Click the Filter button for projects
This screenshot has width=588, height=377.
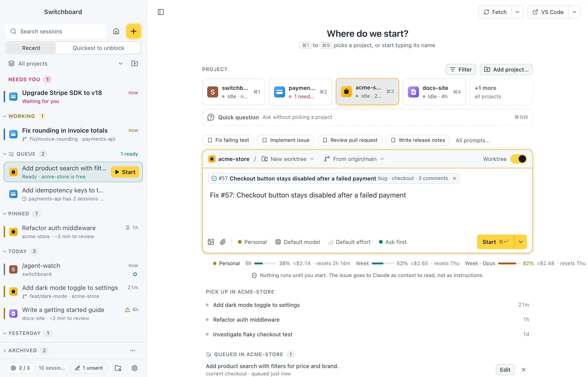click(461, 69)
